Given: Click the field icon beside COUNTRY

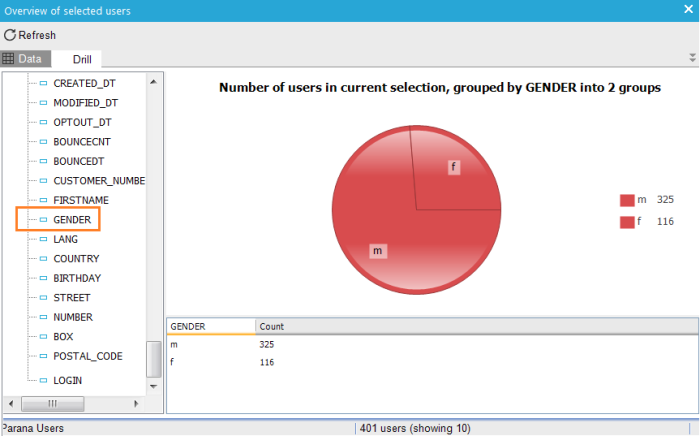Looking at the screenshot, I should tap(43, 259).
